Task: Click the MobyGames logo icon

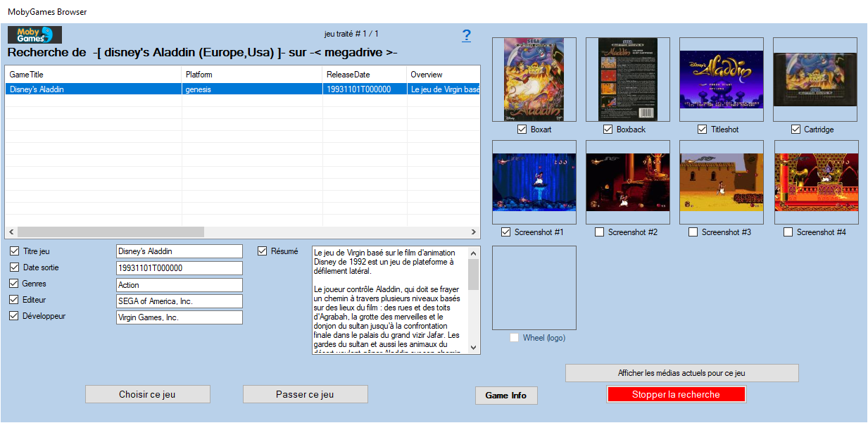Action: (x=34, y=34)
